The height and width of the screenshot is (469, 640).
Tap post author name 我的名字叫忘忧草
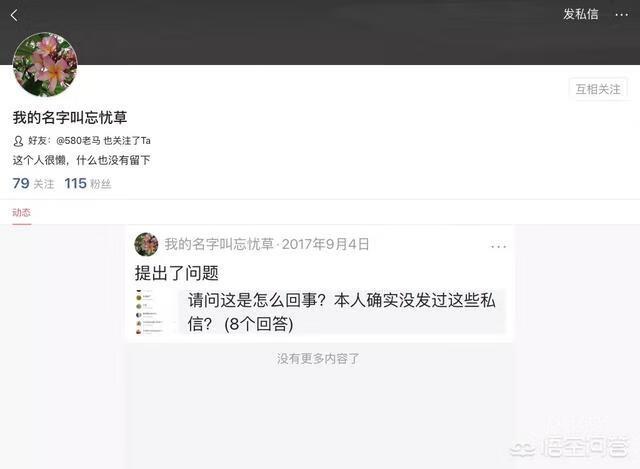[219, 244]
